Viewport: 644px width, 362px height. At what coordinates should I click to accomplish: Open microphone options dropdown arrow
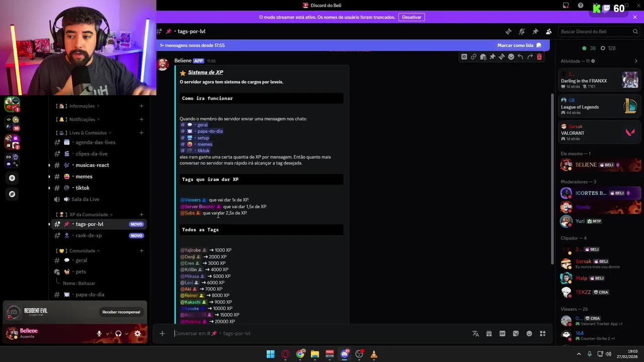107,333
